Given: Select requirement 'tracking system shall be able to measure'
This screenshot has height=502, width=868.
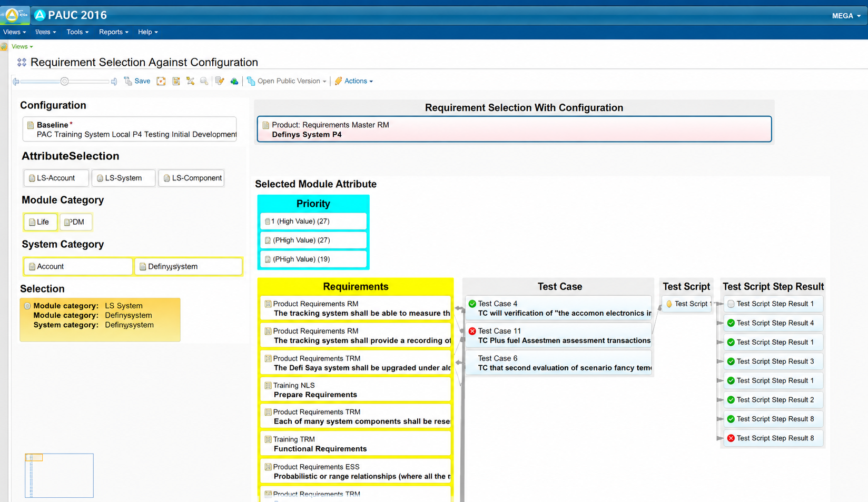Looking at the screenshot, I should (x=356, y=308).
